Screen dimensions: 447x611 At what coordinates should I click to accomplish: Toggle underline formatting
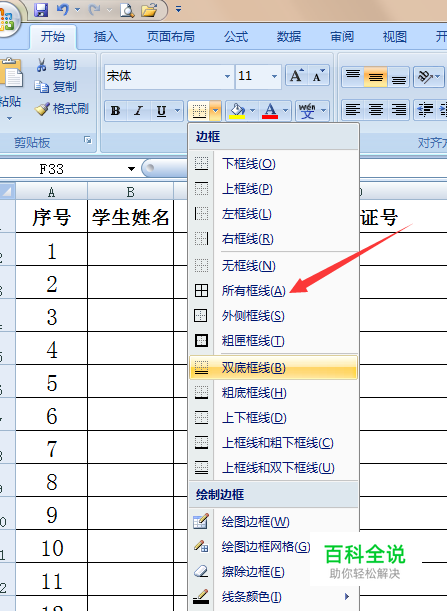pos(161,111)
